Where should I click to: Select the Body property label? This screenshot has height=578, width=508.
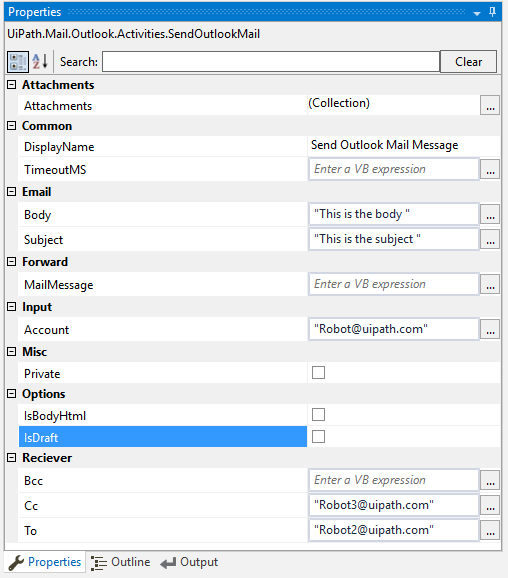pos(38,215)
